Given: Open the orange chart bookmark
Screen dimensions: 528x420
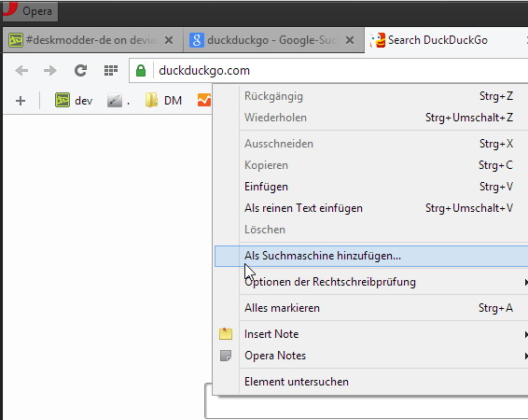Looking at the screenshot, I should (204, 101).
